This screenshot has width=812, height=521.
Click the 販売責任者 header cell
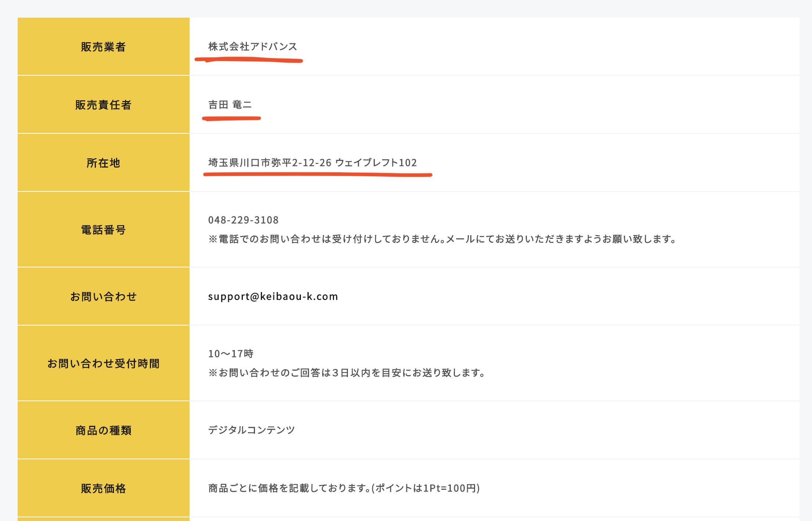point(103,105)
